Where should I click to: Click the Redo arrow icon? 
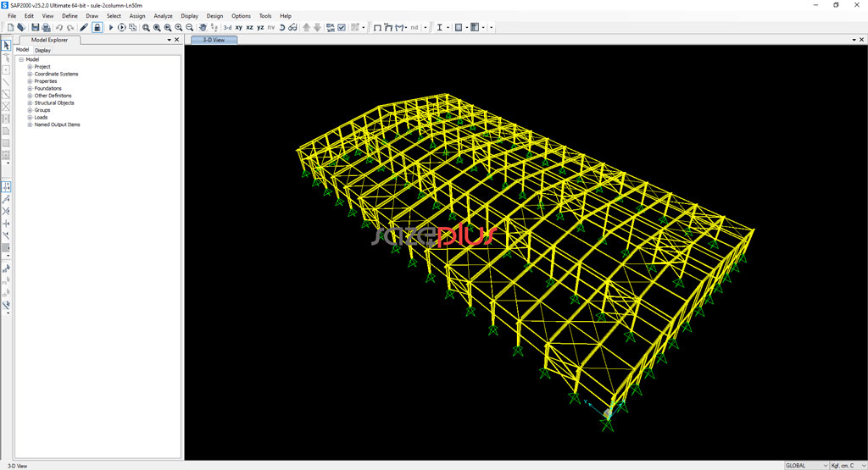70,27
